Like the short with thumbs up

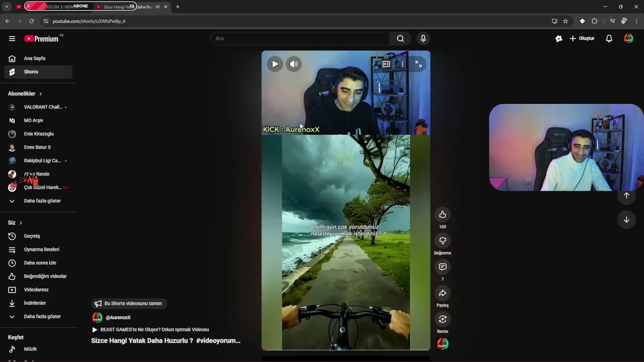[443, 215]
